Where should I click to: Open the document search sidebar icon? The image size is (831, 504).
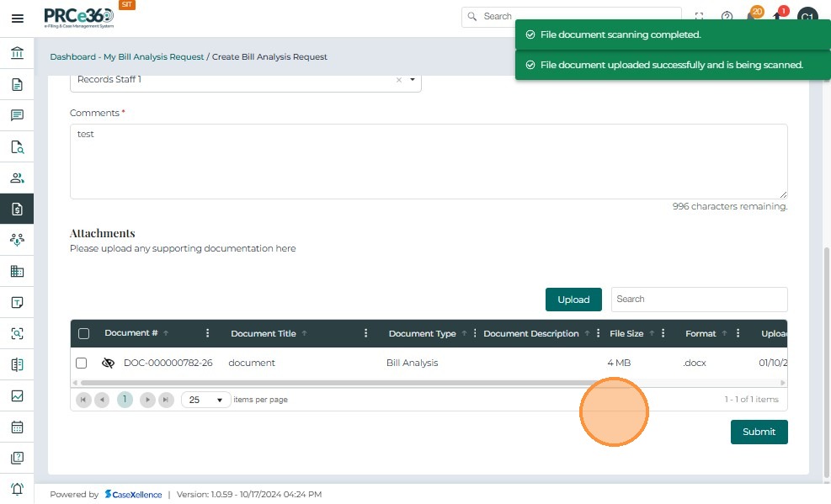click(x=17, y=147)
